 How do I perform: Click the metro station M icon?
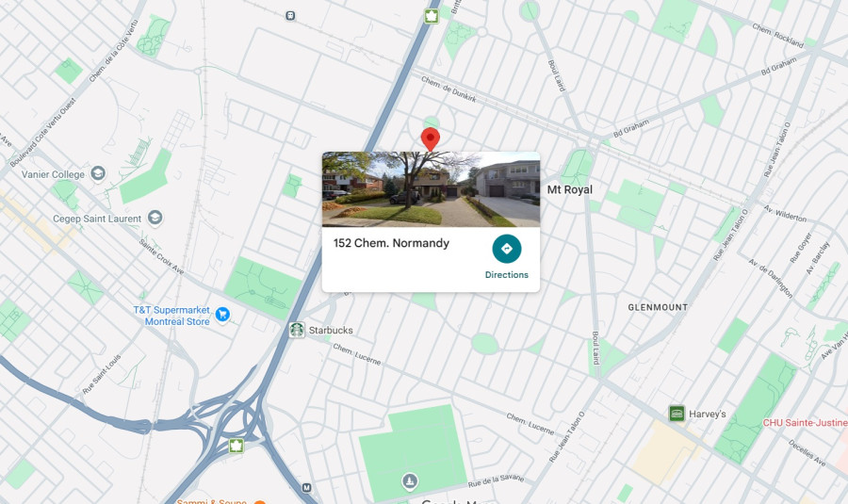(306, 488)
